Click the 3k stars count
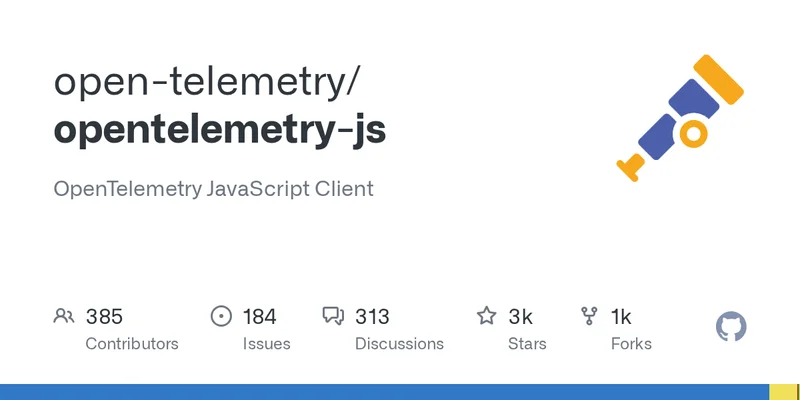 point(520,317)
